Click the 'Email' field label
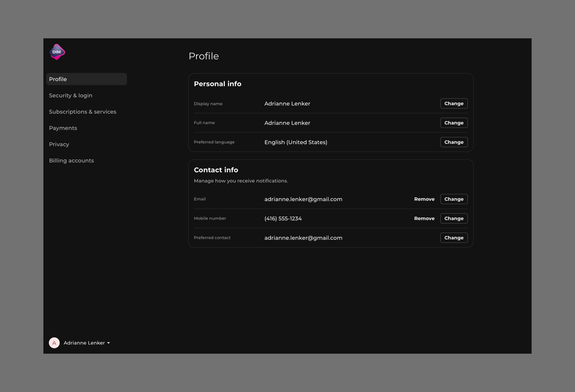 tap(200, 199)
